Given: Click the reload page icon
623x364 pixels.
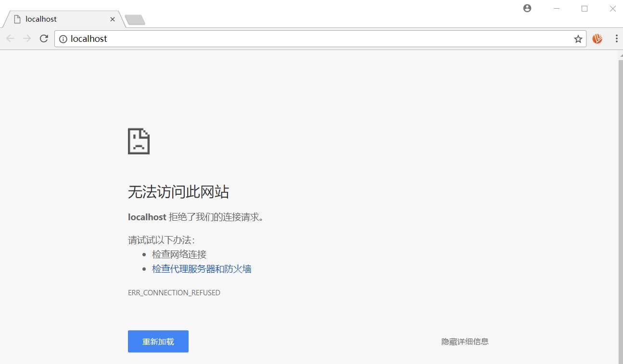Looking at the screenshot, I should [x=43, y=38].
